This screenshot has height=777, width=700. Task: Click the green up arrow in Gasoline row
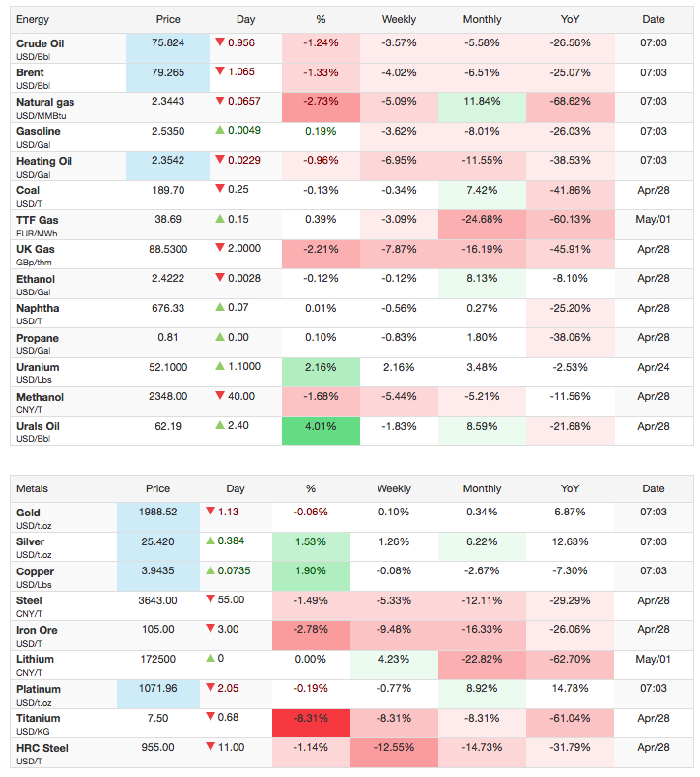click(220, 131)
